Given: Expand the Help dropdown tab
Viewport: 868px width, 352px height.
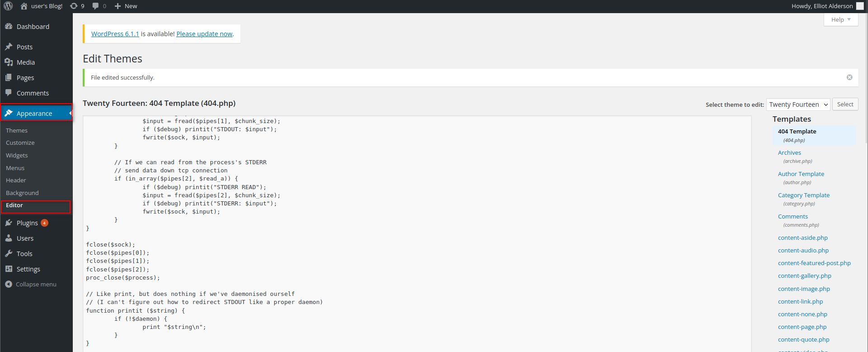Looking at the screenshot, I should 840,19.
